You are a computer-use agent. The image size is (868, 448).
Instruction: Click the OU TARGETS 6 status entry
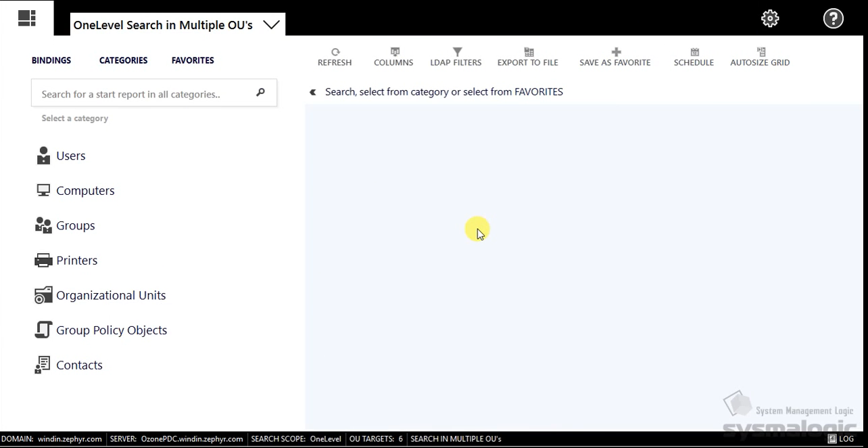point(376,439)
